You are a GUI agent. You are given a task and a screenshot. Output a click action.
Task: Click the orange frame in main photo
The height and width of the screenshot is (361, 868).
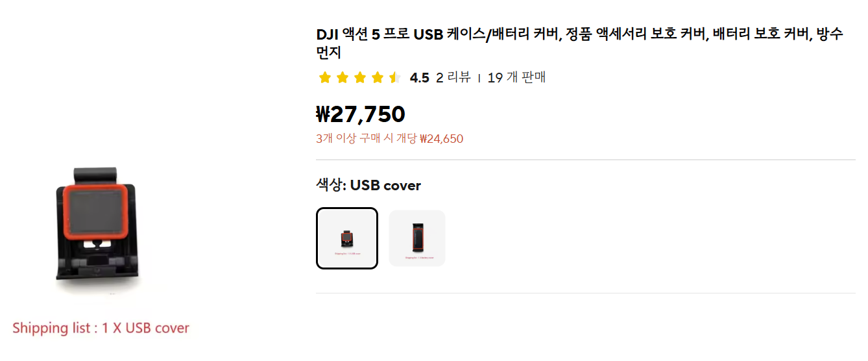tap(95, 212)
